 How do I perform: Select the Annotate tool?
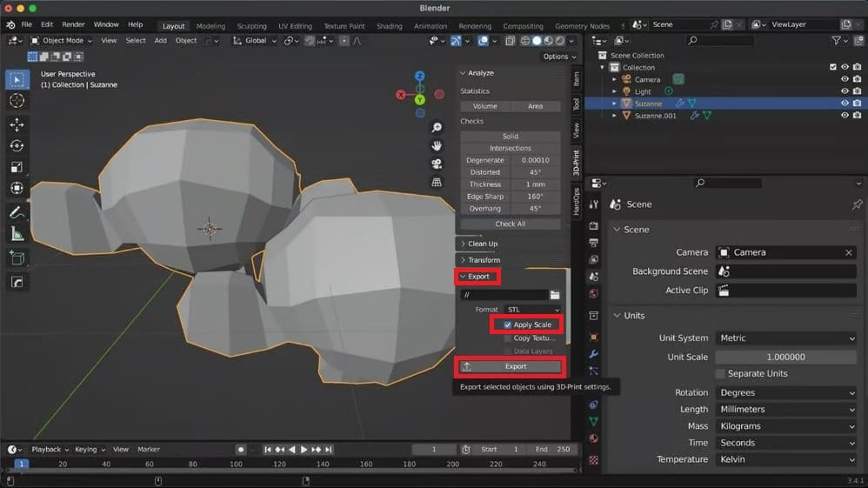[x=17, y=213]
